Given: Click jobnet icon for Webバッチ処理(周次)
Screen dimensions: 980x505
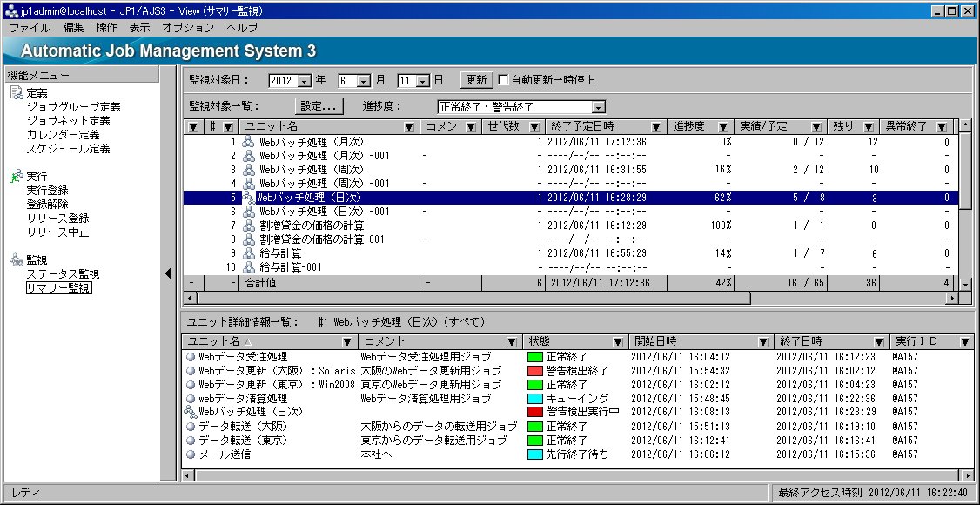Looking at the screenshot, I should [x=249, y=170].
